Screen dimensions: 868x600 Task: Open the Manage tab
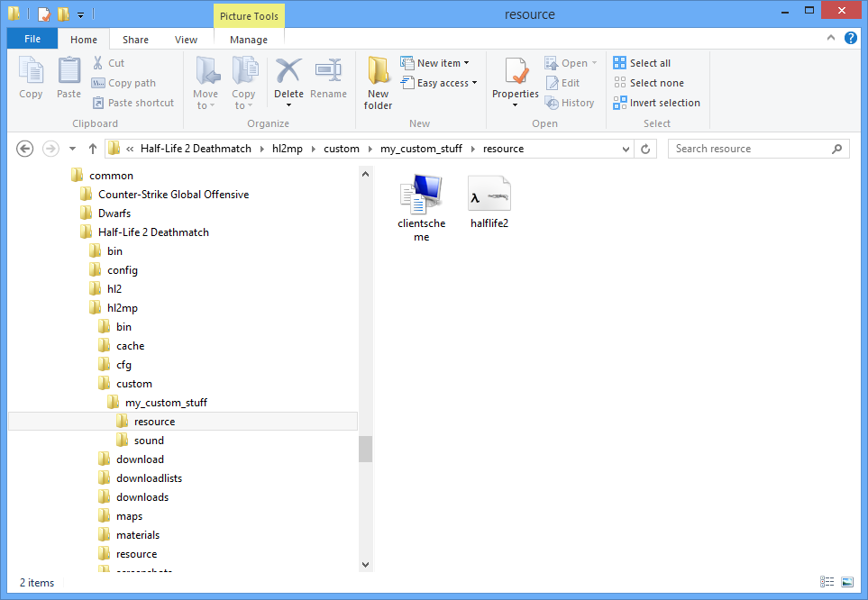249,40
